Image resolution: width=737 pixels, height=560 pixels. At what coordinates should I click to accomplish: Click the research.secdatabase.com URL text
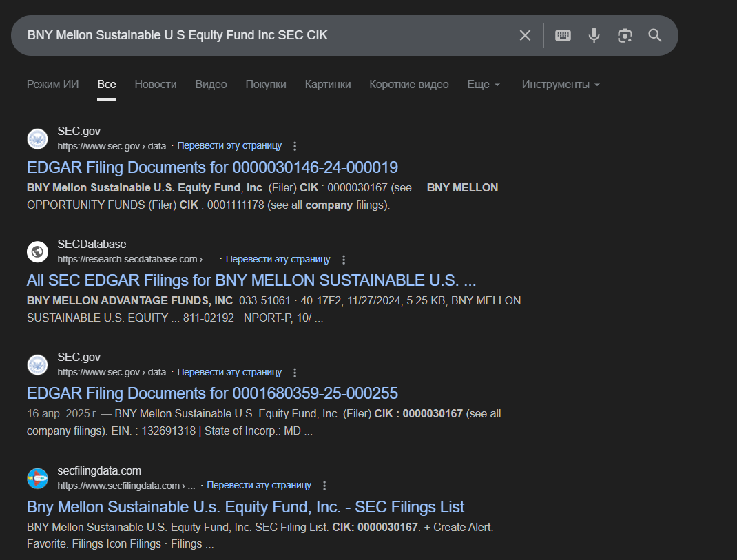(135, 259)
